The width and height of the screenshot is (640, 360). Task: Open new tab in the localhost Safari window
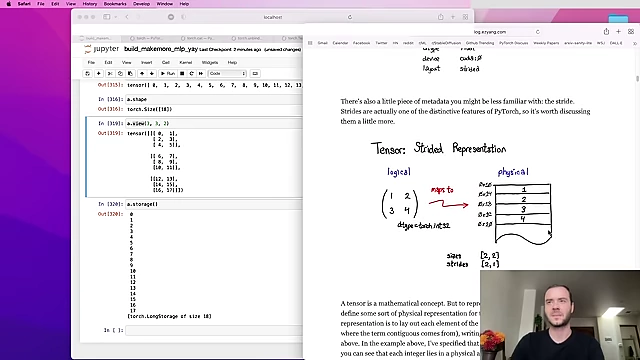click(x=453, y=17)
